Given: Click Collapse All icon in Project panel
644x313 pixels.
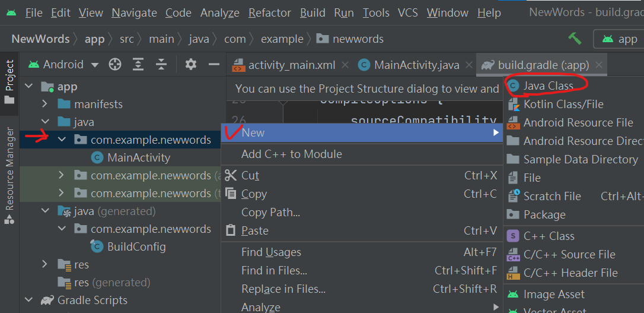Looking at the screenshot, I should coord(161,65).
